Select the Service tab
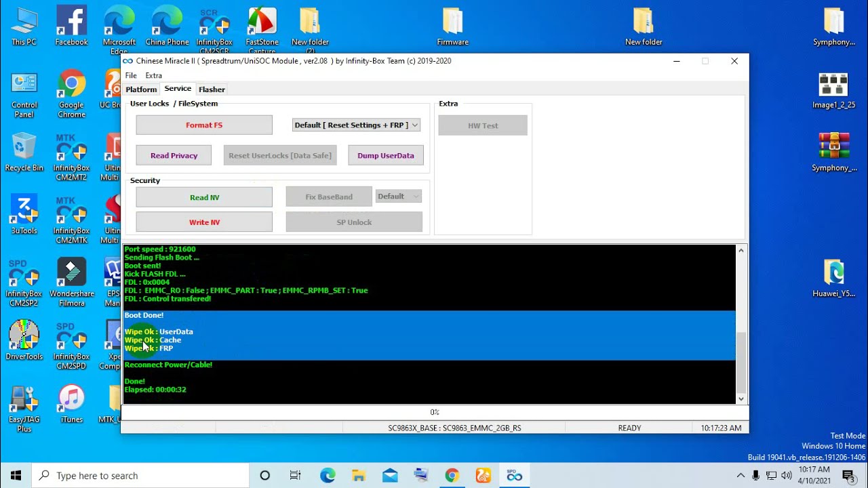The image size is (868, 488). coord(178,89)
